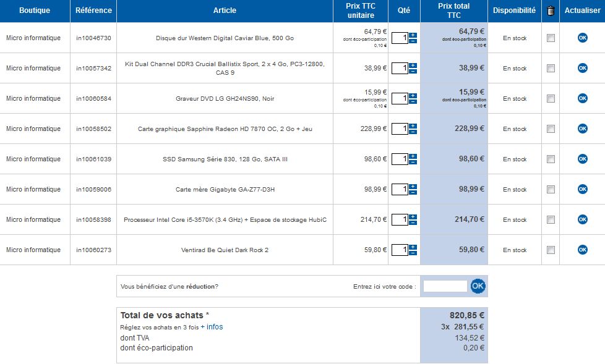Screen dimensions: 605x364
Task: Click quantity field for Ventirad Be Quiet
Action: pyautogui.click(x=400, y=250)
